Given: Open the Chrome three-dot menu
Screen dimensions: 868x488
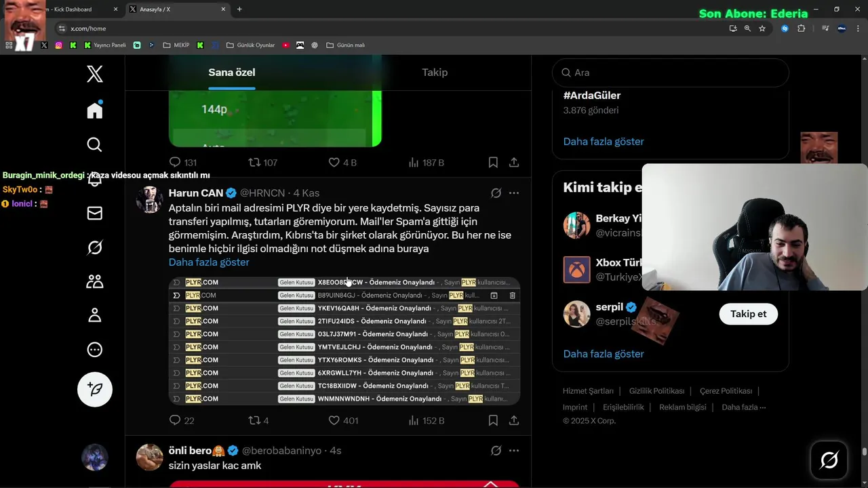Looking at the screenshot, I should tap(859, 28).
